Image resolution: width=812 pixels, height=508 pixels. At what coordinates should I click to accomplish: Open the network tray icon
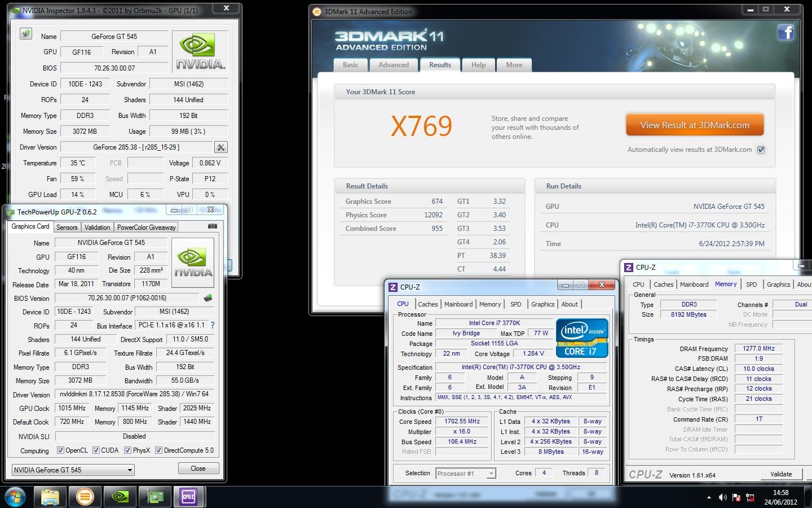tap(751, 497)
